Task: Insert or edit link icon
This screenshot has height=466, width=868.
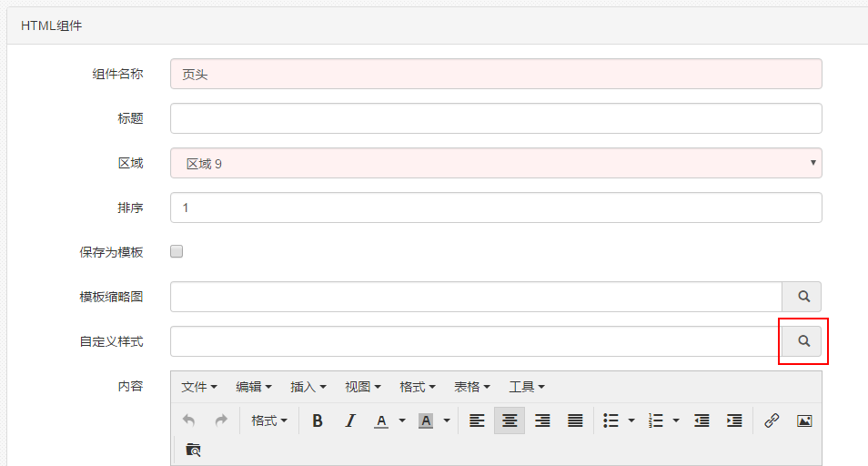Action: click(772, 420)
